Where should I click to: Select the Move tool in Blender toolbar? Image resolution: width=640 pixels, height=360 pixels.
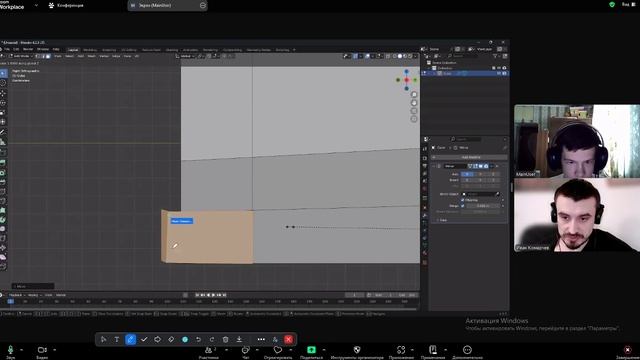(3, 93)
